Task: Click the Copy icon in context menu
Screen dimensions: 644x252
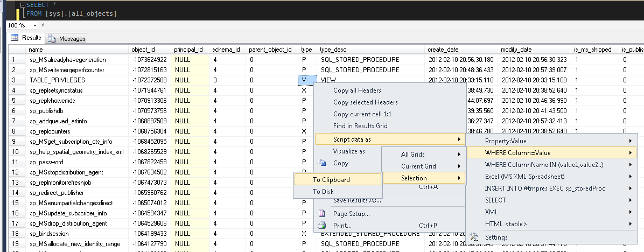Action: pyautogui.click(x=322, y=163)
